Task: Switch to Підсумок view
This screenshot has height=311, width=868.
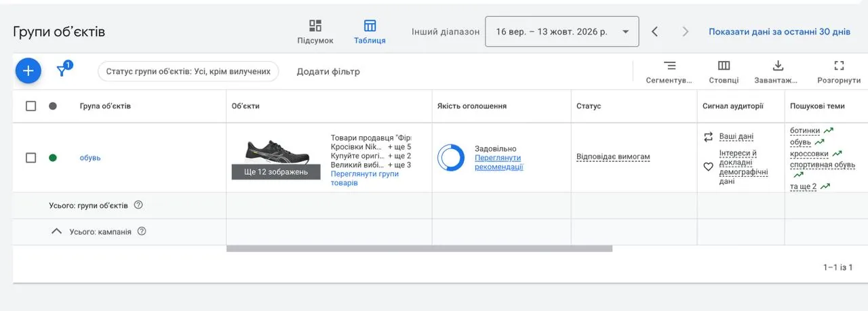Action: [315, 32]
